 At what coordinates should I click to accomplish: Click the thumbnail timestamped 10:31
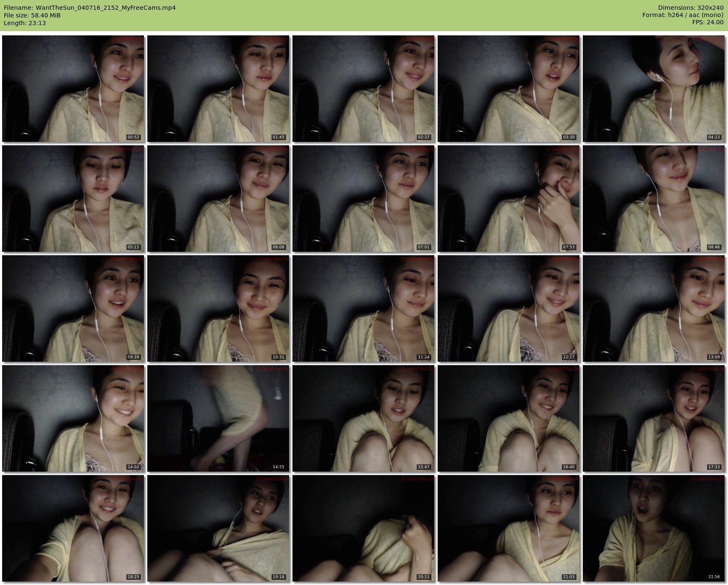point(218,308)
